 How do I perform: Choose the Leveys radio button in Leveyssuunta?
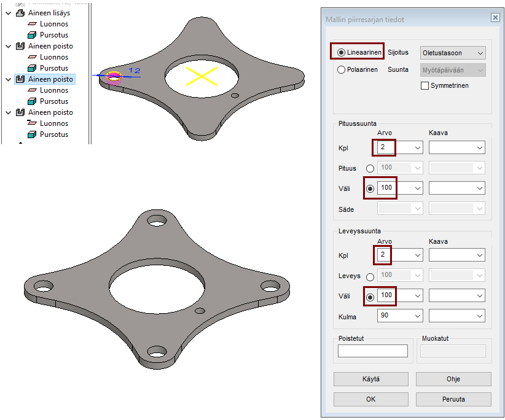(370, 276)
